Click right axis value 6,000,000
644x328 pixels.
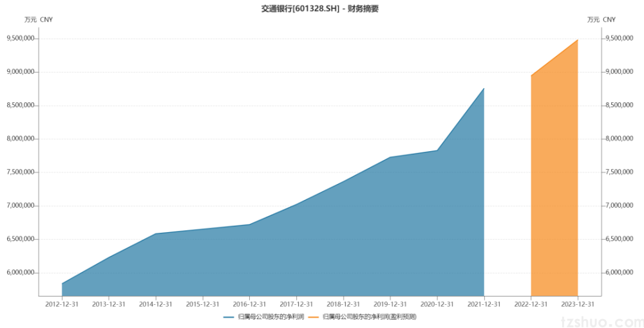tap(620, 272)
